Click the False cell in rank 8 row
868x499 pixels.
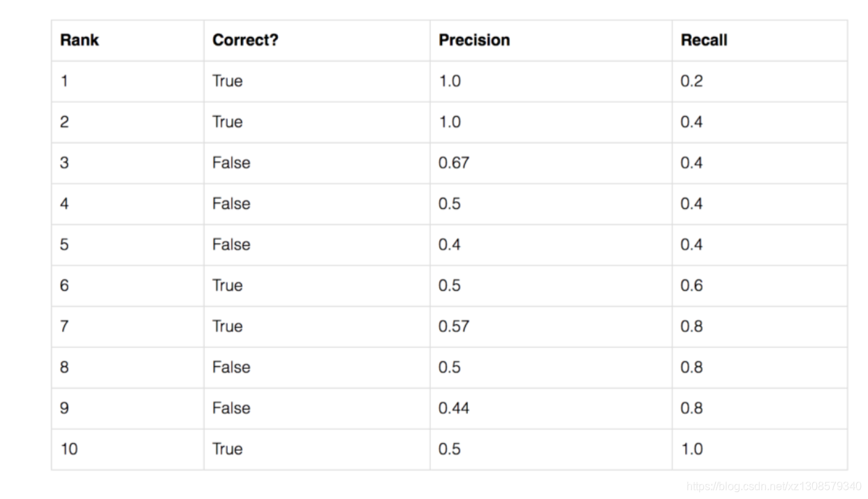coord(231,368)
